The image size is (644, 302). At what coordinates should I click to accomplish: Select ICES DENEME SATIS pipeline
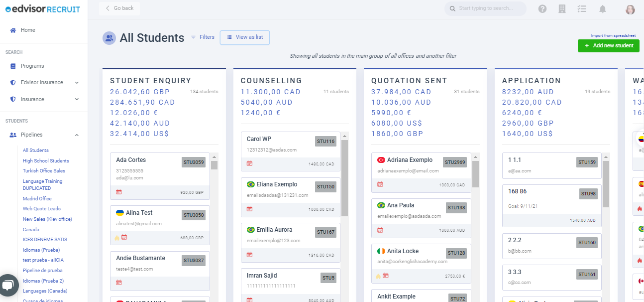(44, 240)
